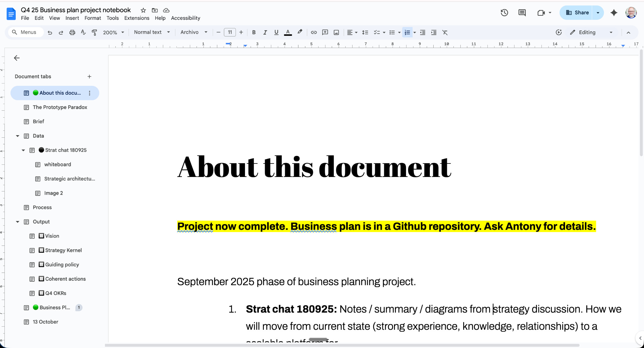Click the font size input field
The image size is (644, 348).
click(230, 32)
